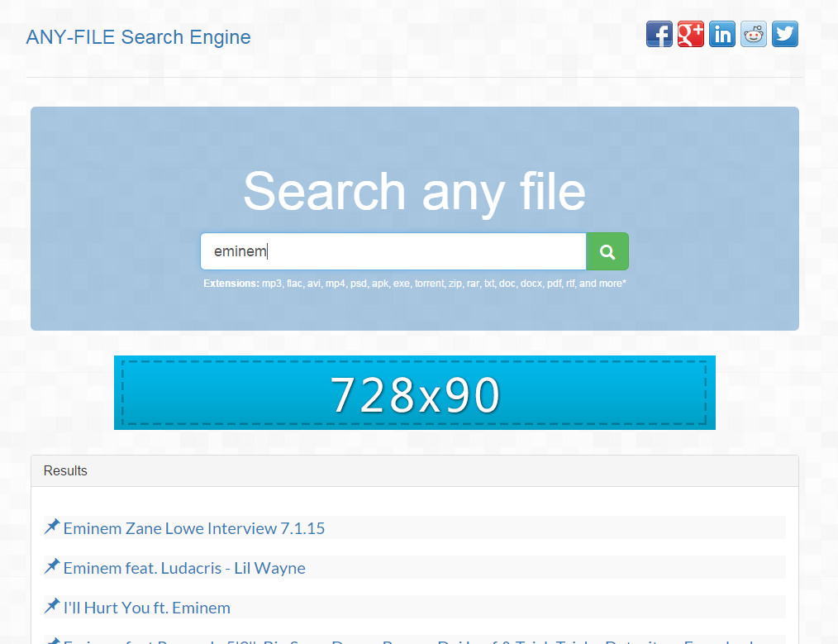Open 'Eminem feat. Ludacris - Lil Wayne' result
This screenshot has height=644, width=838.
[x=184, y=568]
